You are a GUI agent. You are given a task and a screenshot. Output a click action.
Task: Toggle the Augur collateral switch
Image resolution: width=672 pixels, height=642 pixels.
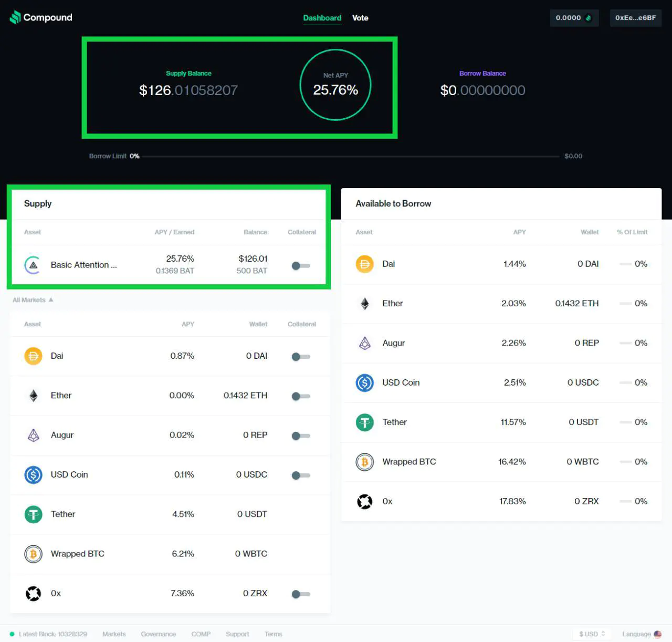pos(301,436)
